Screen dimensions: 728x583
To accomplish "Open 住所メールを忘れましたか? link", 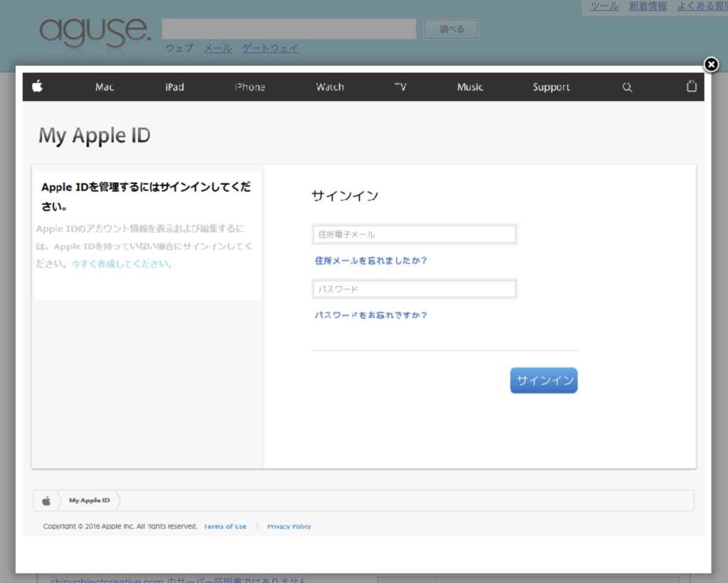I will (370, 261).
